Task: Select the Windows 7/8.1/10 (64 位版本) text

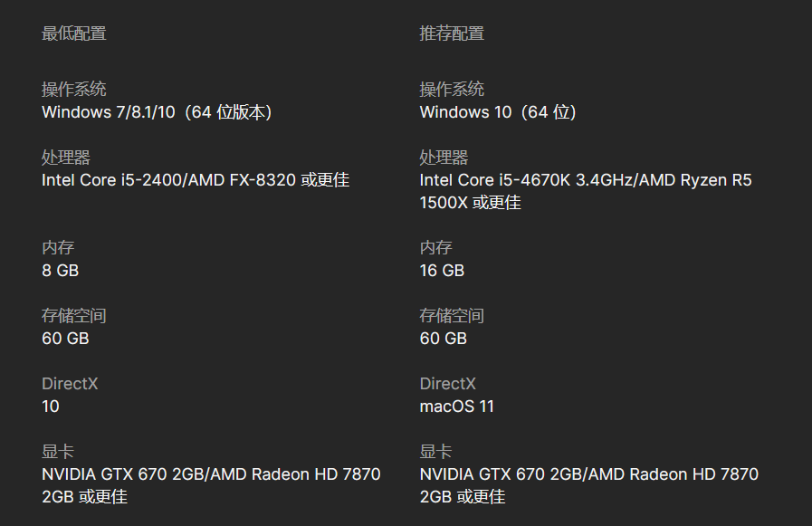Action: [158, 112]
